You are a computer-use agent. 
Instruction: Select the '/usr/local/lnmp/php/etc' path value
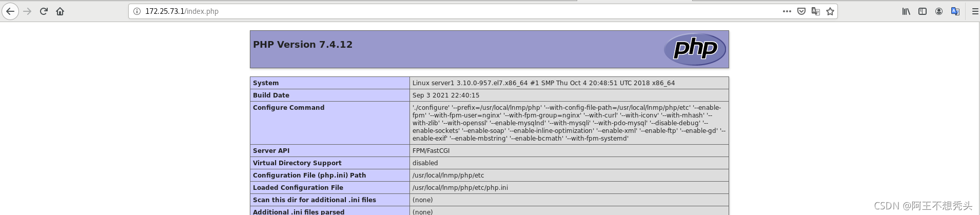[x=448, y=175]
